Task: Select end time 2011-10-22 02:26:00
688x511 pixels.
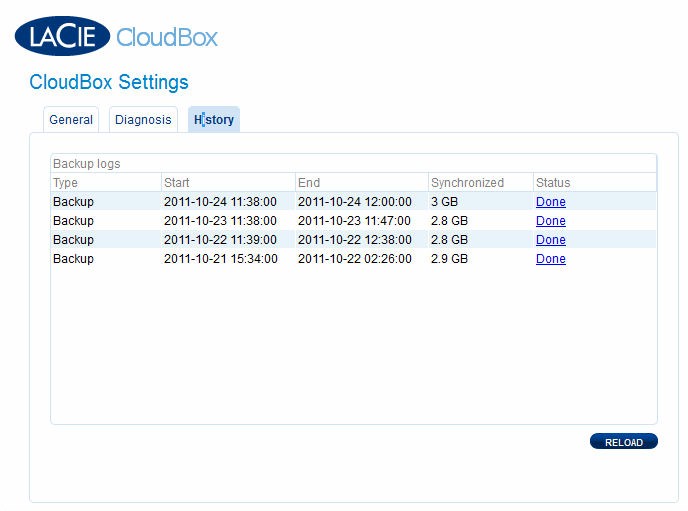Action: pyautogui.click(x=355, y=259)
